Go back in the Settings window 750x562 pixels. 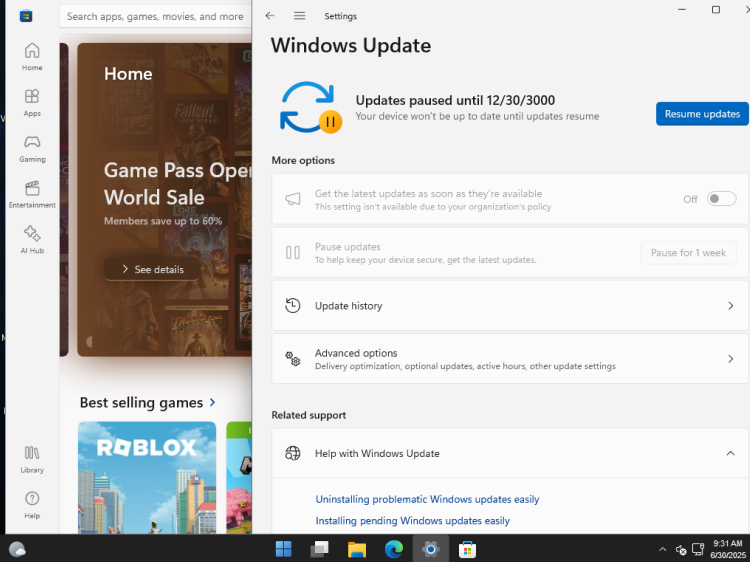tap(270, 16)
